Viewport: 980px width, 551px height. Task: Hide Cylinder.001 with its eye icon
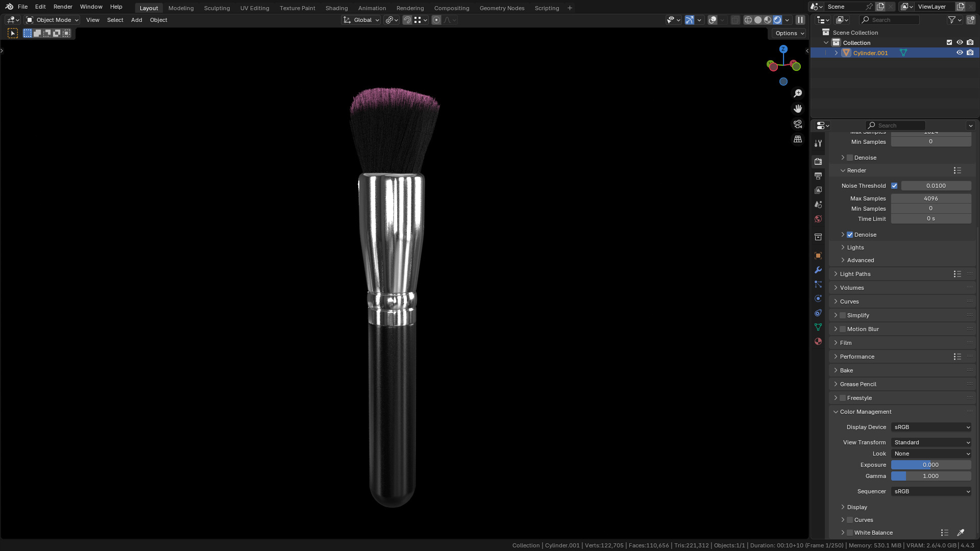pos(960,53)
